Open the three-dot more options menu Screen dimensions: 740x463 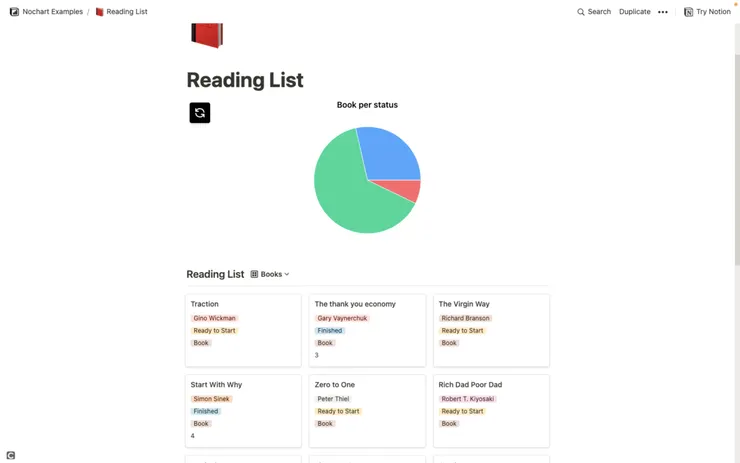(663, 12)
